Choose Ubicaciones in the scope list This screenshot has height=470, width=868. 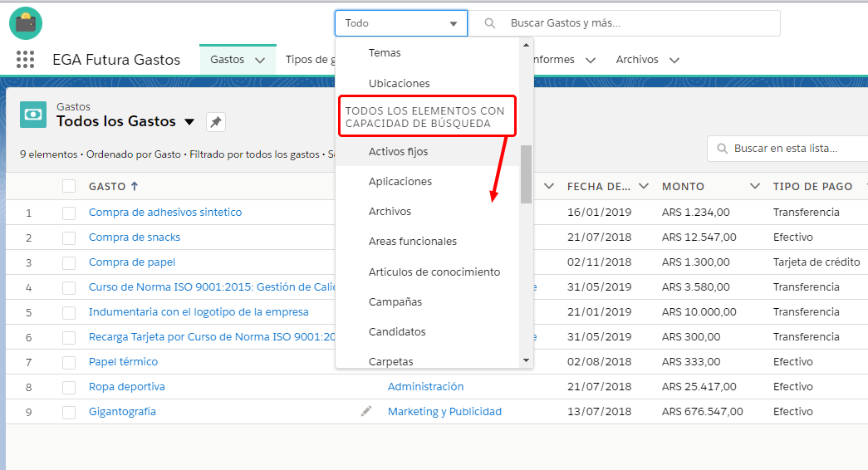point(428,84)
